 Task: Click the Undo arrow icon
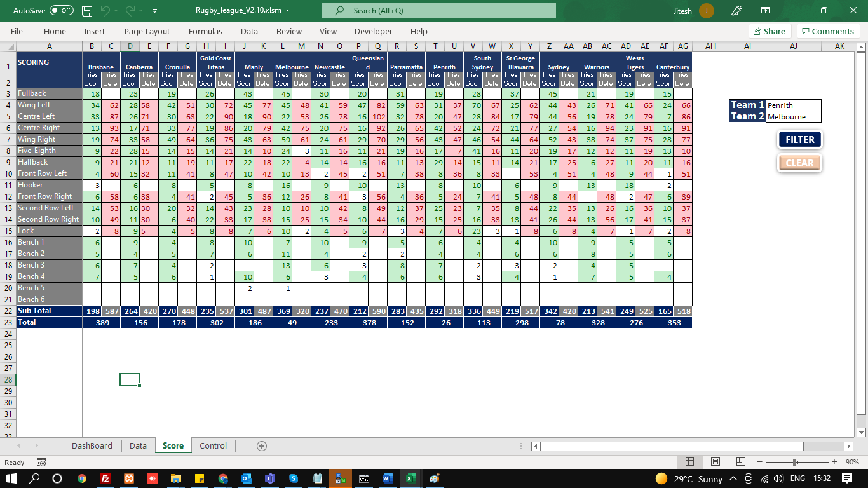click(105, 11)
